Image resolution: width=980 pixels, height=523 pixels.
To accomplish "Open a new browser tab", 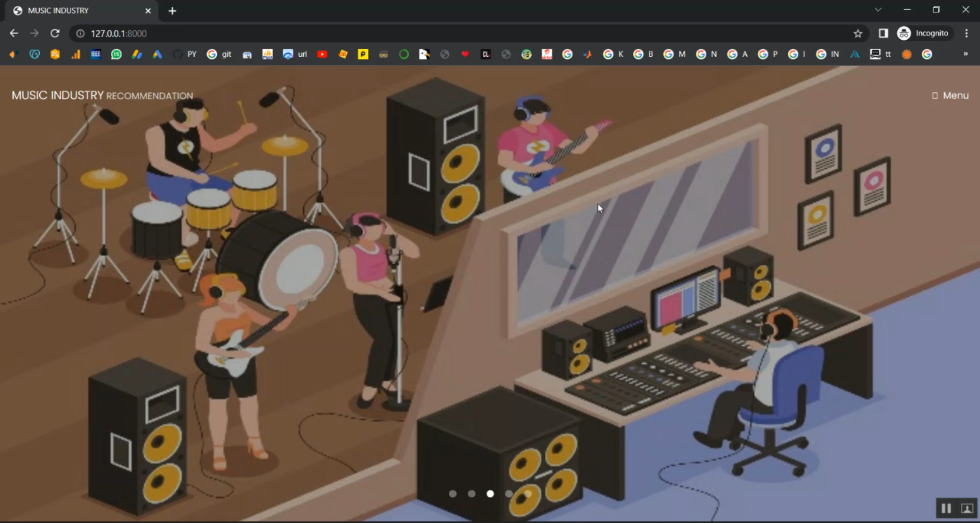I will [x=172, y=11].
